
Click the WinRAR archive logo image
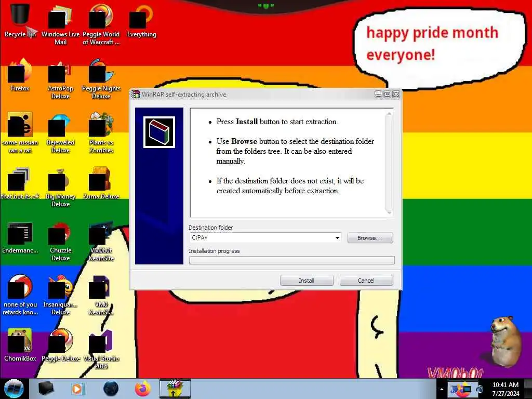[159, 132]
